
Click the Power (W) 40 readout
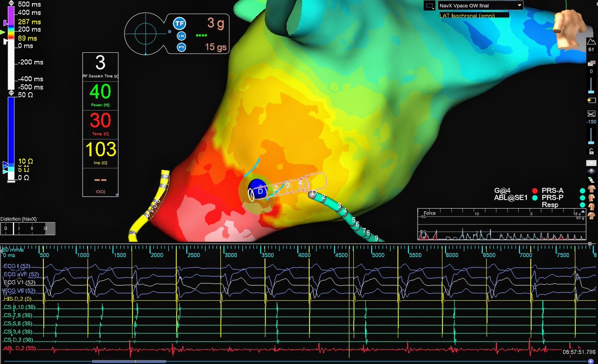tap(101, 96)
